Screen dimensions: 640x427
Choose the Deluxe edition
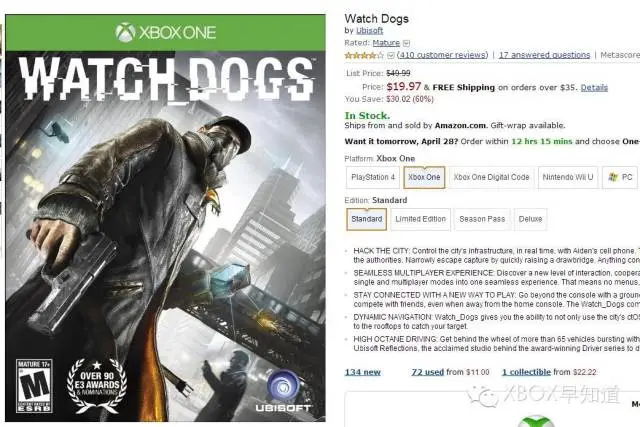530,219
